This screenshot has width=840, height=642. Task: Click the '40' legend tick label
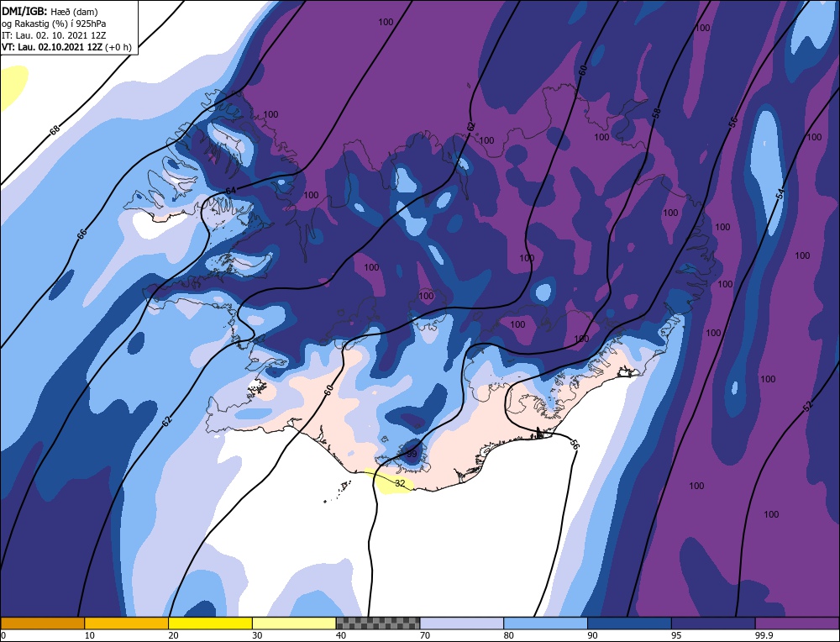pyautogui.click(x=341, y=635)
